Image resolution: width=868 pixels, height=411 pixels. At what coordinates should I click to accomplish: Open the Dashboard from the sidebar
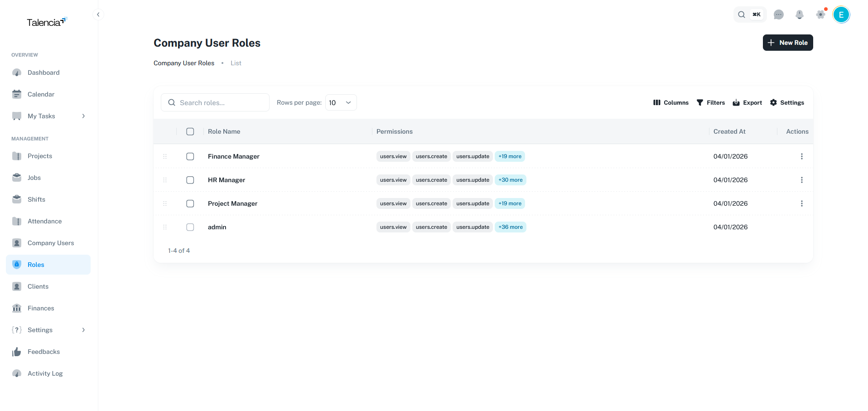[x=43, y=73]
